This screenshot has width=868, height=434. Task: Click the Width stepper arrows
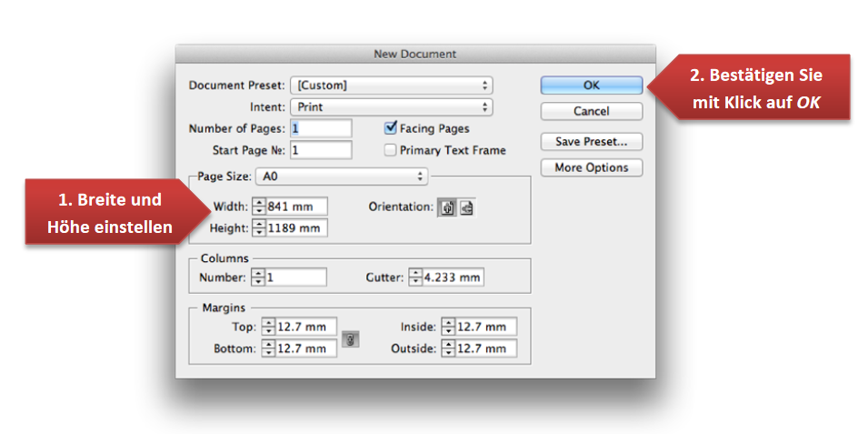point(259,207)
